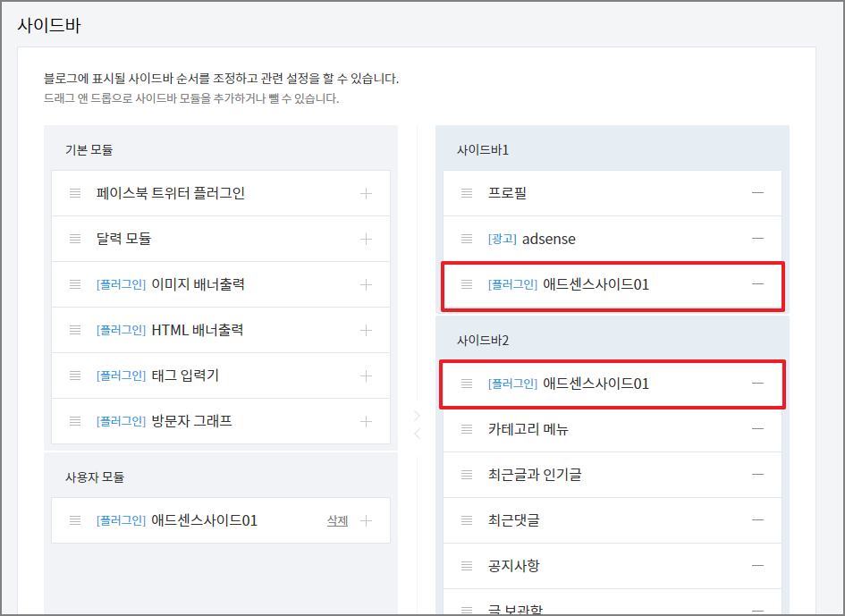This screenshot has height=616, width=845.
Task: Add the 방문자 그래프 plugin
Action: (366, 420)
